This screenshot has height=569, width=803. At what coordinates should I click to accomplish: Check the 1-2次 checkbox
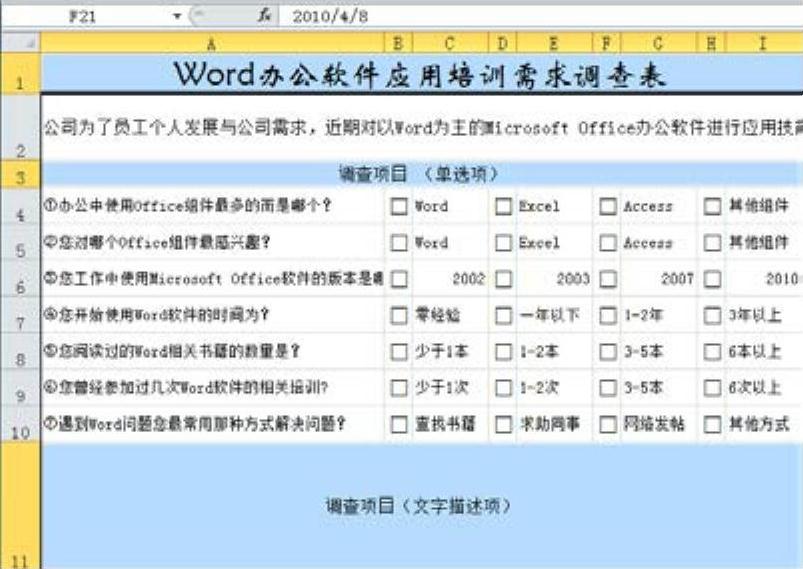coord(503,388)
